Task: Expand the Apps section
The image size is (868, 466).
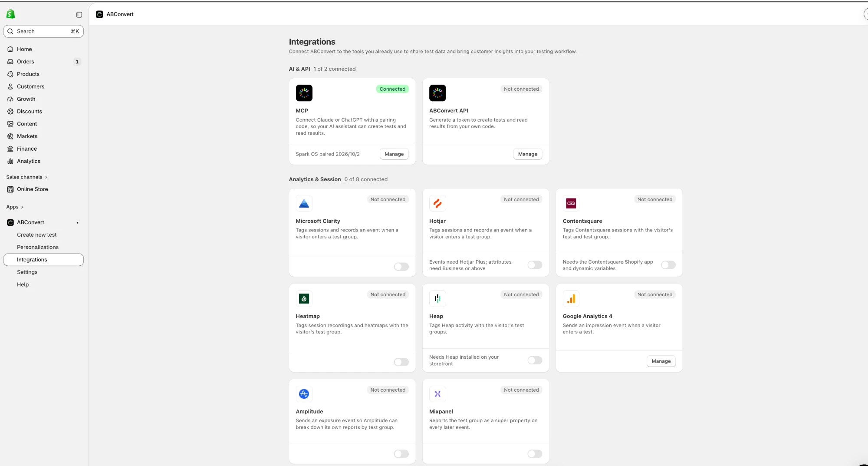Action: (15, 207)
